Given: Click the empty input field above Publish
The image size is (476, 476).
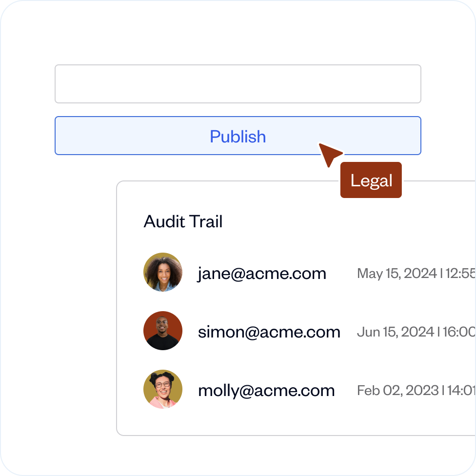Looking at the screenshot, I should [x=238, y=84].
